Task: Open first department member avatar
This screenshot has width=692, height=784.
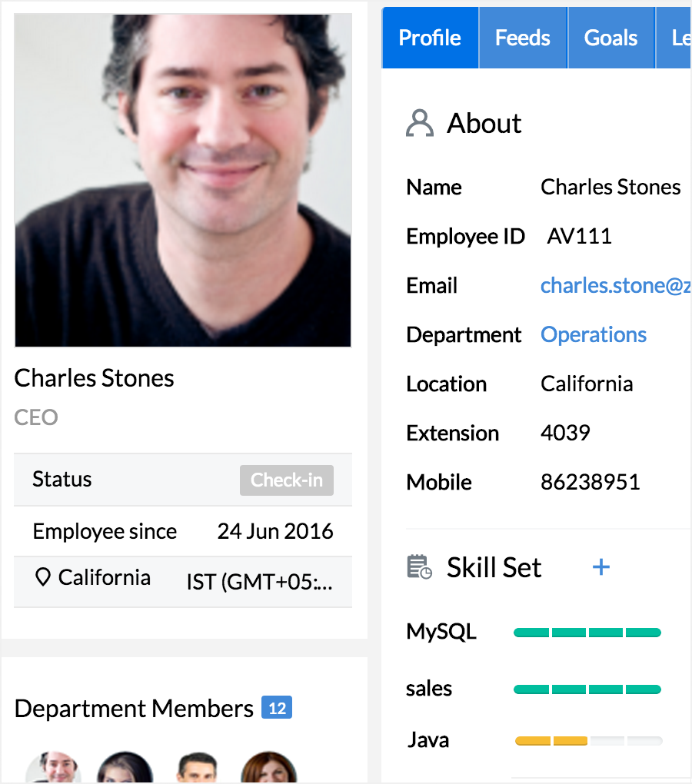Action: tap(54, 769)
